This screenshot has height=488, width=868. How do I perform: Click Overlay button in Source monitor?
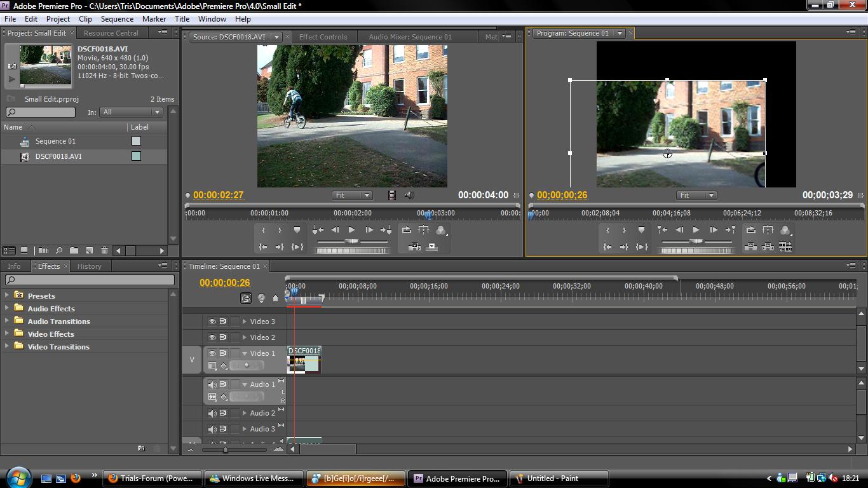(432, 247)
